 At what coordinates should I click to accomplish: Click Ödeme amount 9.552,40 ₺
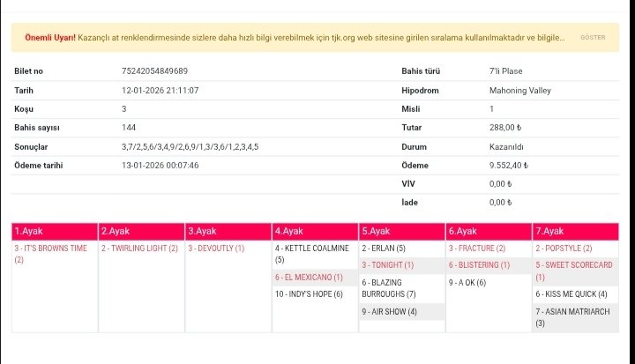click(509, 165)
